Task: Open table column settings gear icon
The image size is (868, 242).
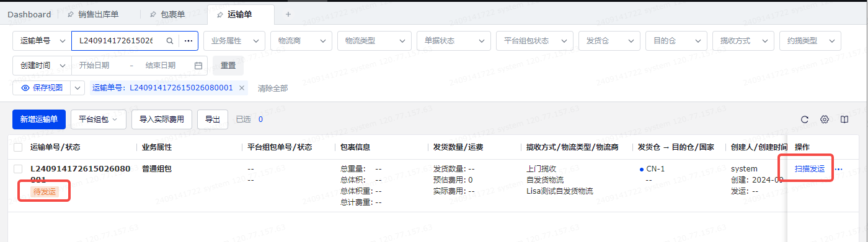Action: pyautogui.click(x=825, y=119)
